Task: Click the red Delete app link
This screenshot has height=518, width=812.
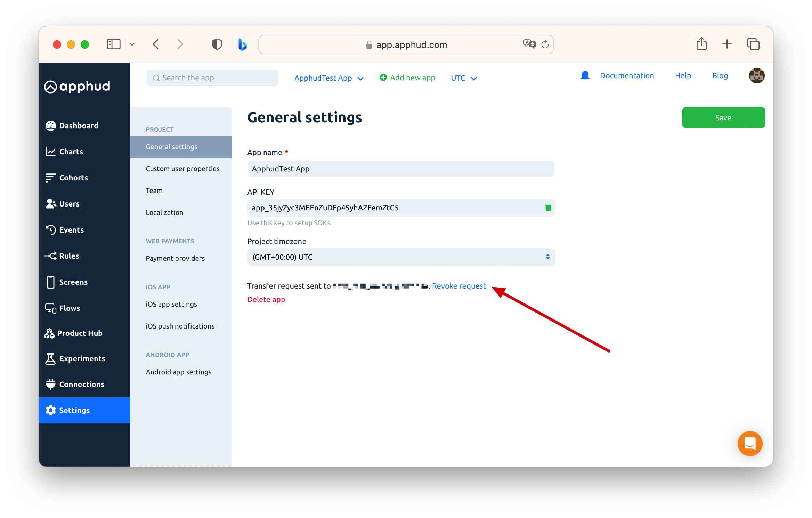Action: pos(266,299)
